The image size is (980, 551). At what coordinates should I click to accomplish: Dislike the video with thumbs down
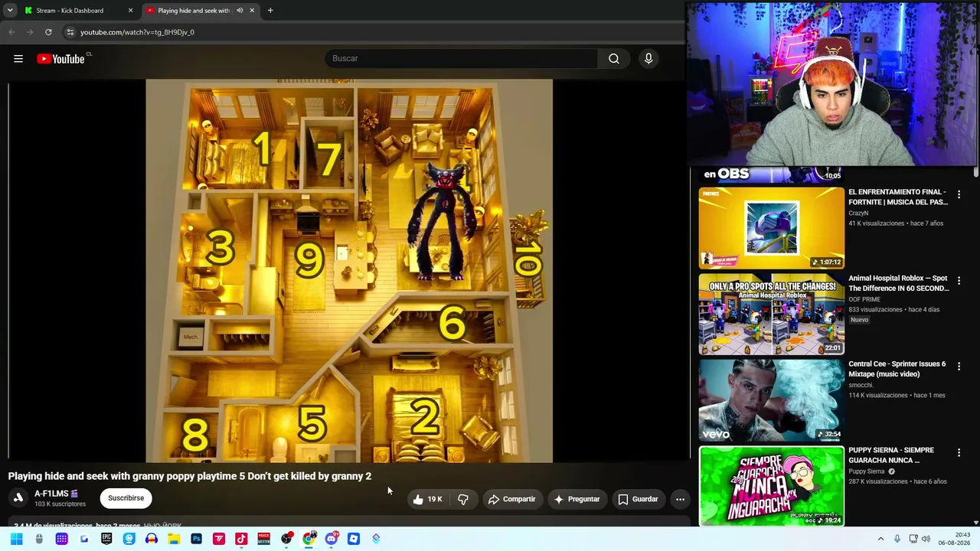pos(463,499)
